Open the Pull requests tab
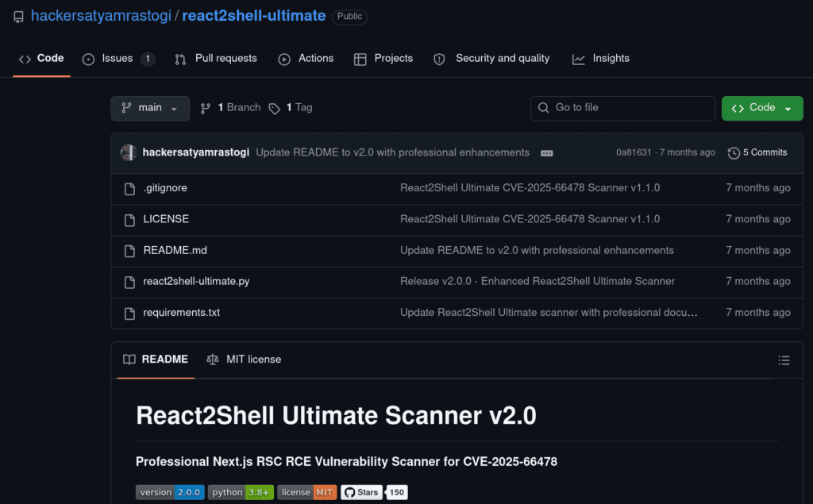The width and height of the screenshot is (813, 504). [216, 59]
